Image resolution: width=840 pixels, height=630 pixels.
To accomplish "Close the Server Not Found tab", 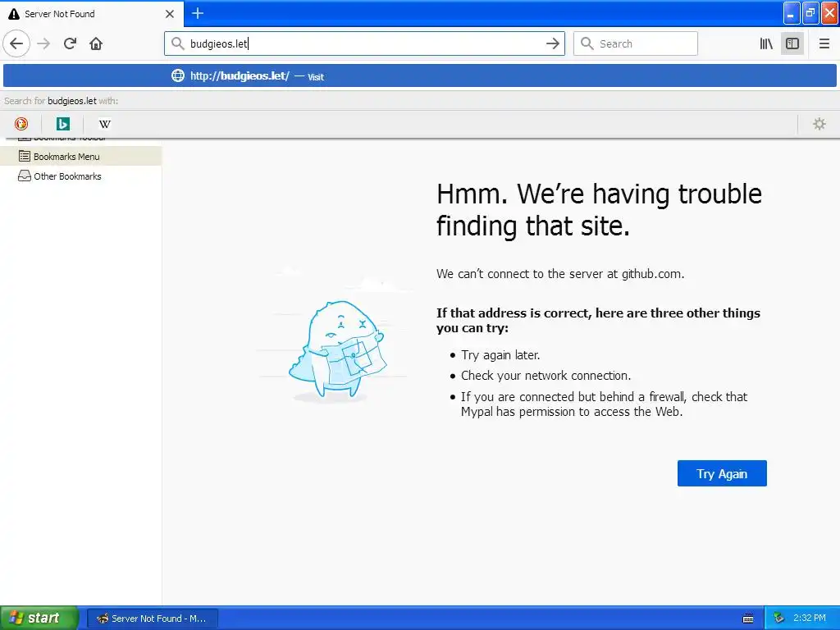I will [x=170, y=14].
